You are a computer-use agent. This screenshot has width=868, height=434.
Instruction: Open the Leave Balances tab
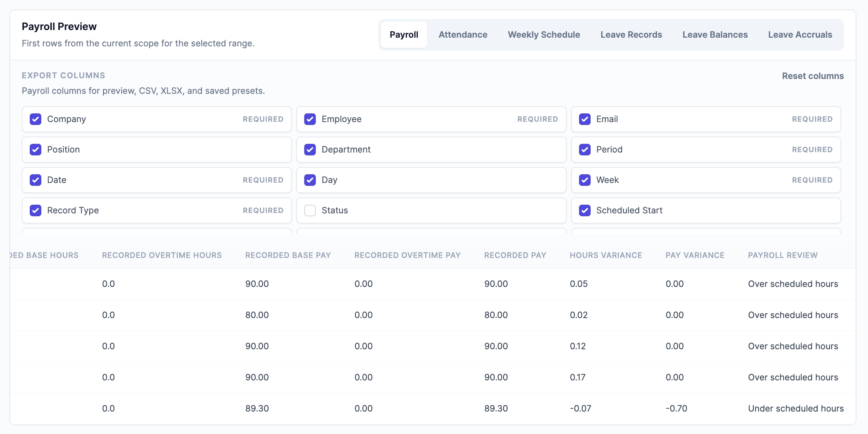715,35
